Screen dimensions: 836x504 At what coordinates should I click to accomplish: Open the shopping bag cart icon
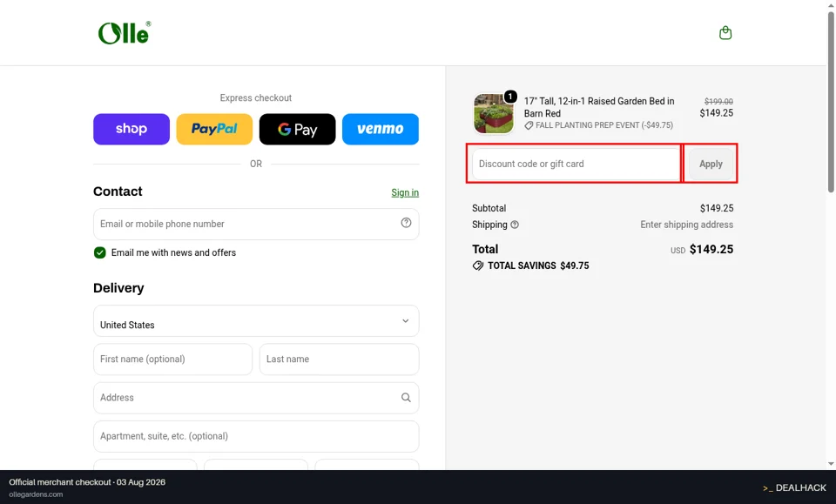click(725, 33)
